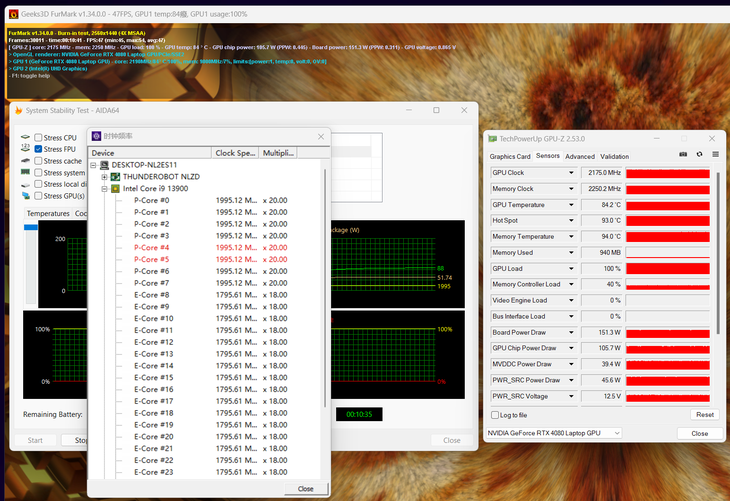The height and width of the screenshot is (501, 730).
Task: Click the AIDA64 flame title icon
Action: [x=19, y=110]
